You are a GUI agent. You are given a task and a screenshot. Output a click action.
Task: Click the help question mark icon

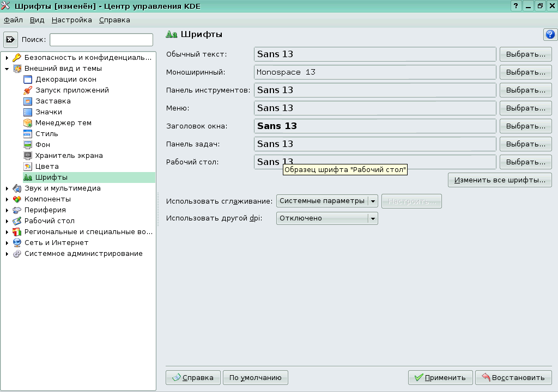pyautogui.click(x=550, y=34)
